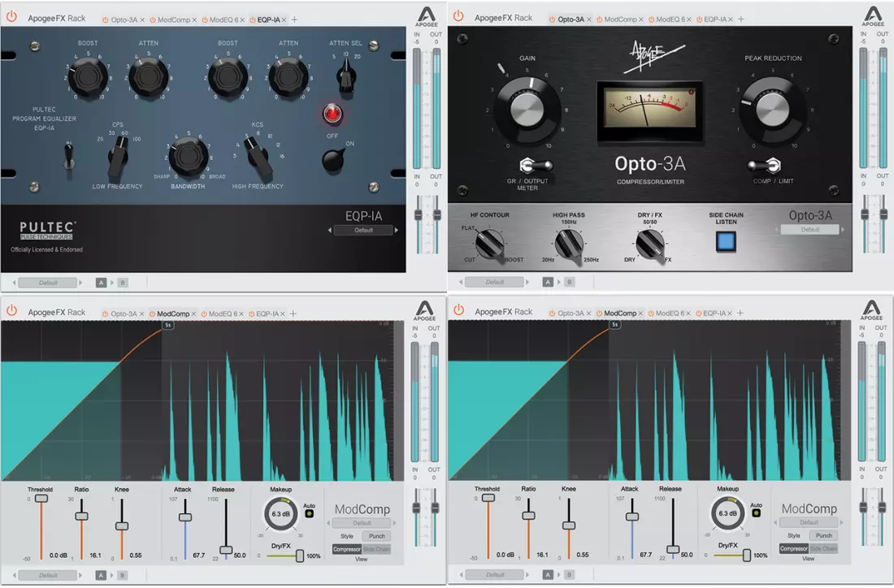Image resolution: width=894 pixels, height=588 pixels.
Task: Click the CPS low frequency selector on EQP-IA
Action: (118, 158)
